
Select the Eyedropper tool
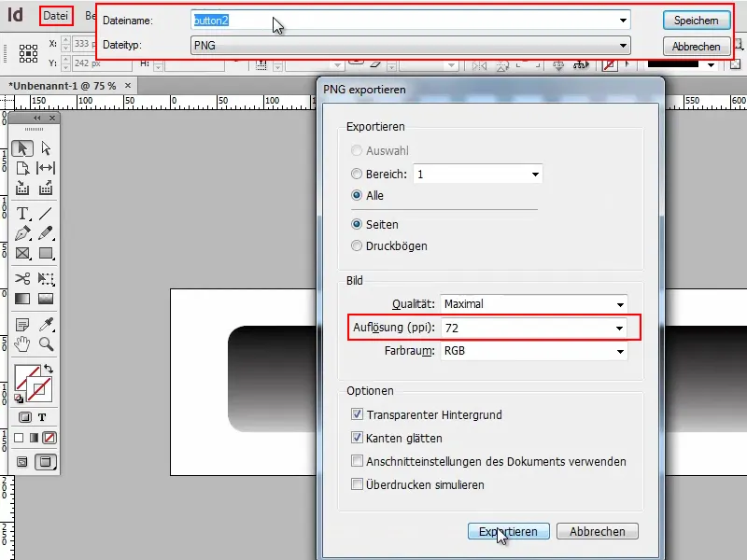tap(46, 324)
